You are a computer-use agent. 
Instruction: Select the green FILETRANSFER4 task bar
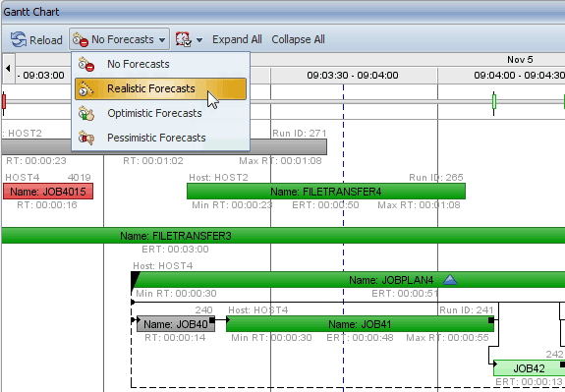326,192
